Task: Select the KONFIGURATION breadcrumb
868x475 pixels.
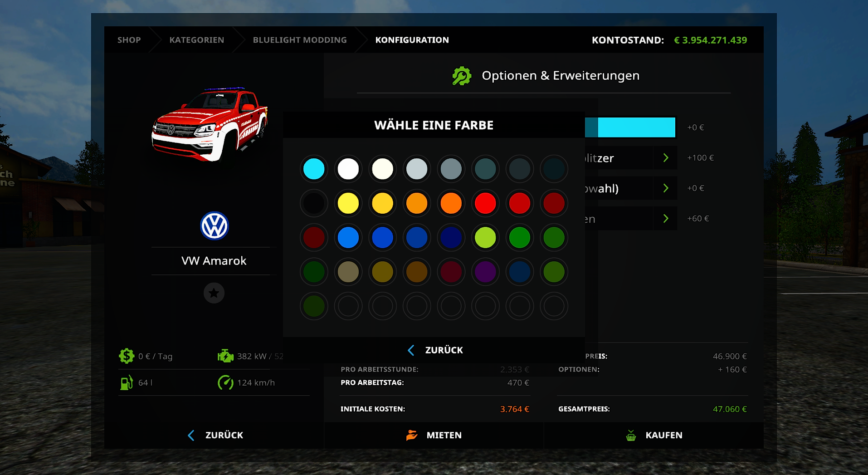Action: [412, 40]
